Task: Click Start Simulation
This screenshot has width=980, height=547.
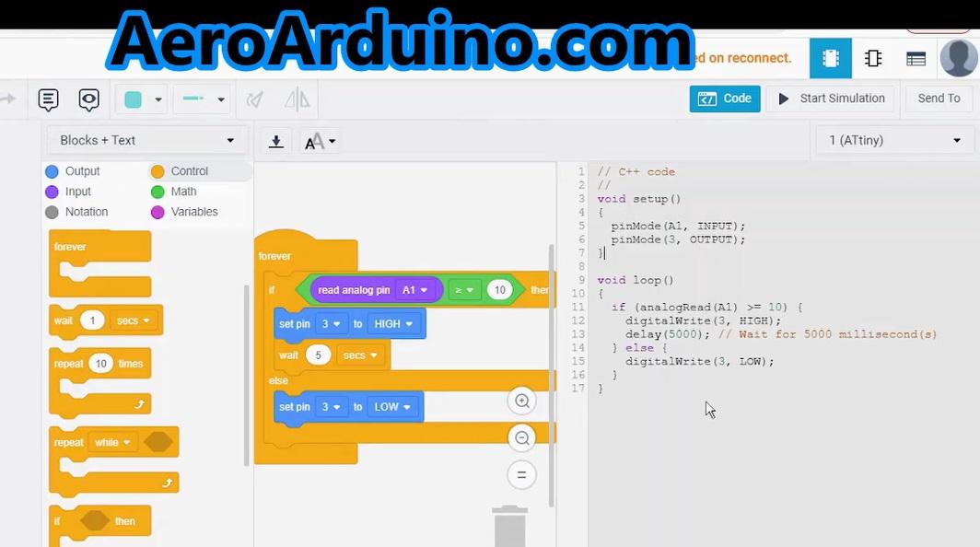Action: point(831,99)
